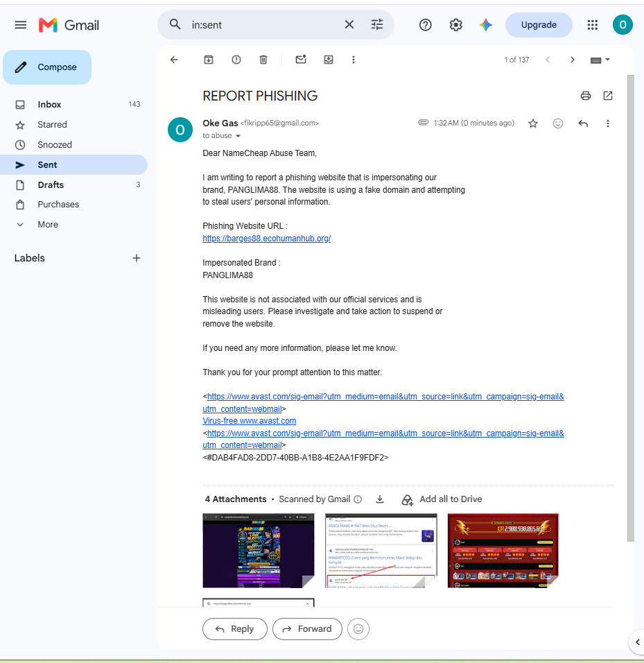
Task: Open the account avatar in header
Action: pos(623,25)
